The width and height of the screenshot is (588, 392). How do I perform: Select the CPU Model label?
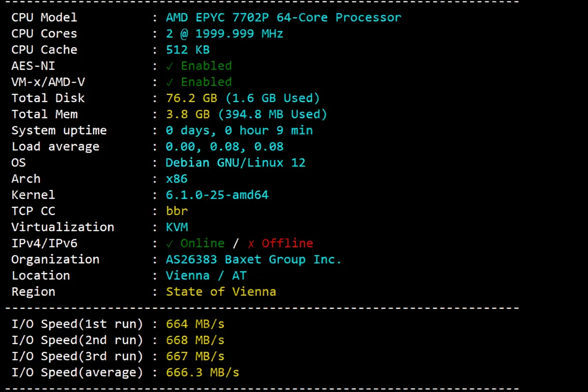click(x=44, y=17)
